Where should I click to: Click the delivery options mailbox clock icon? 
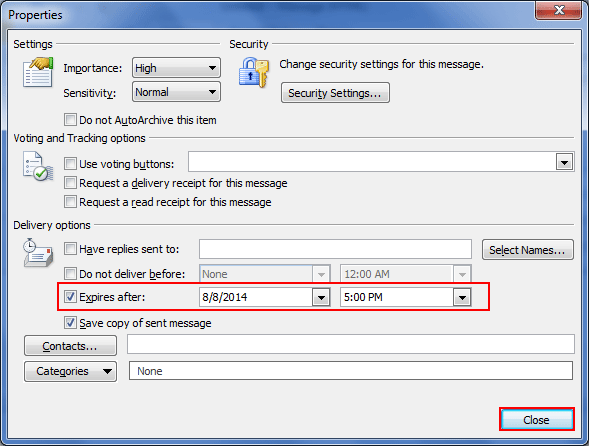click(38, 252)
